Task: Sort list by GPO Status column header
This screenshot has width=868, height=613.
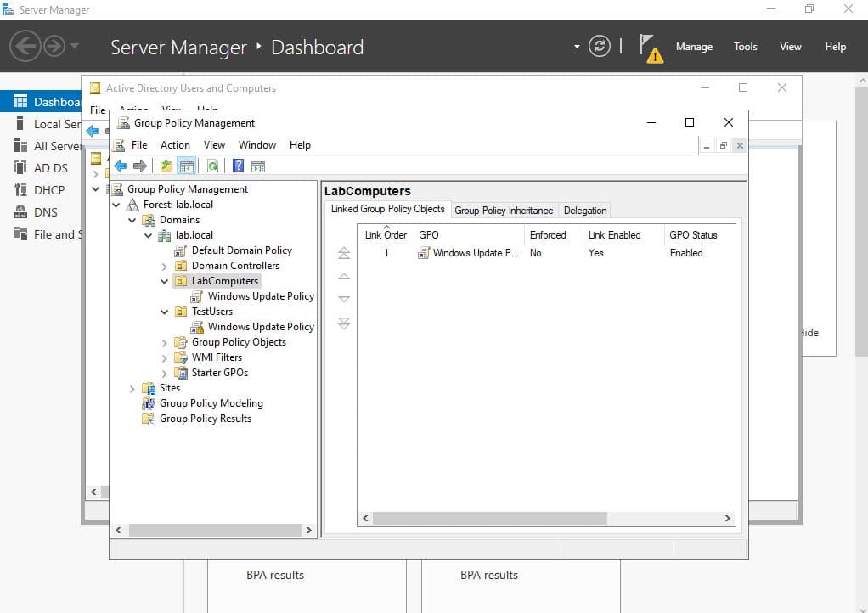Action: (693, 235)
